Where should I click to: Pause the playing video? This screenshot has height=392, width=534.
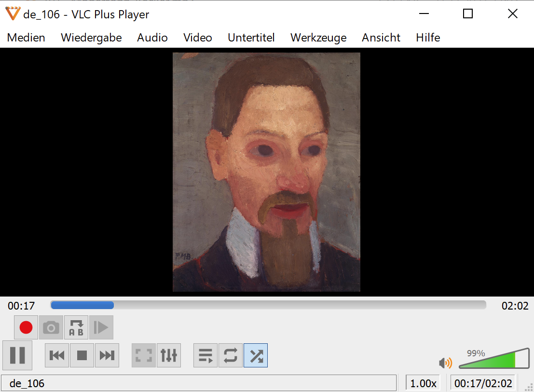[17, 355]
